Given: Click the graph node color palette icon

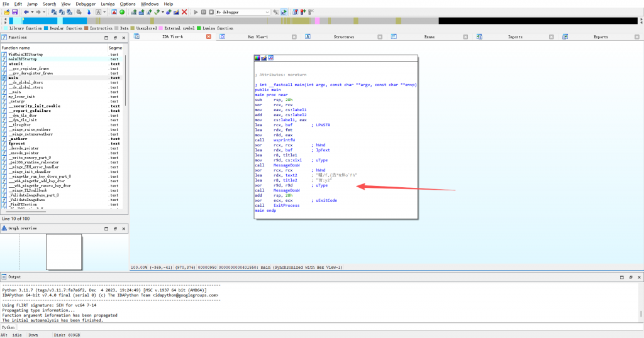Looking at the screenshot, I should click(257, 58).
